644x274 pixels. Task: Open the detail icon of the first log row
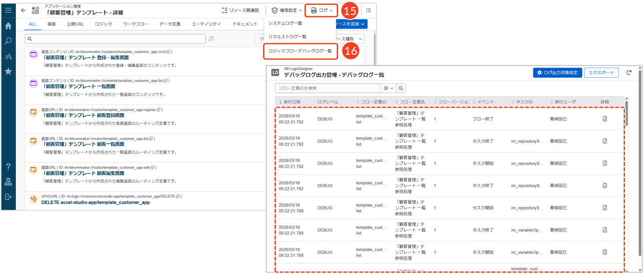coord(605,119)
